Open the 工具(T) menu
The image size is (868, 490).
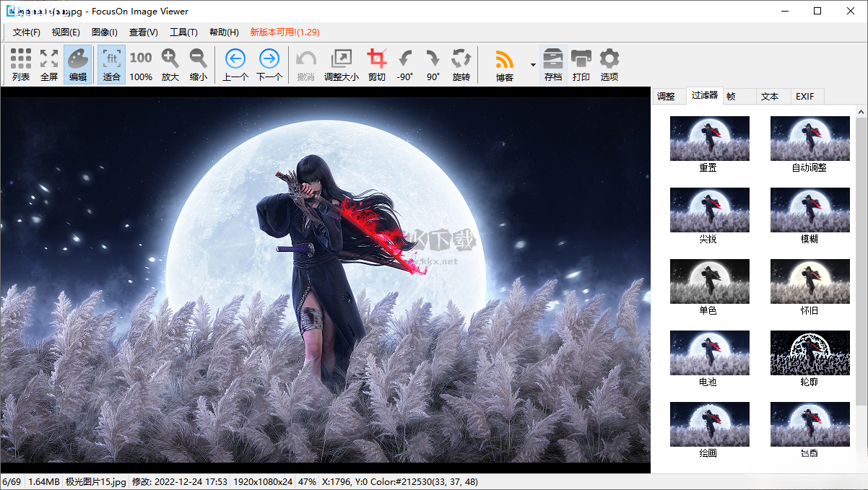(183, 32)
